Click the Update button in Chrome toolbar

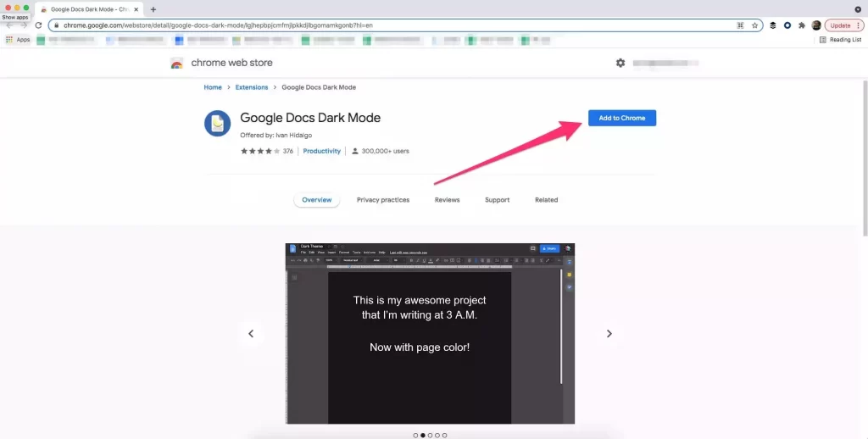[840, 25]
